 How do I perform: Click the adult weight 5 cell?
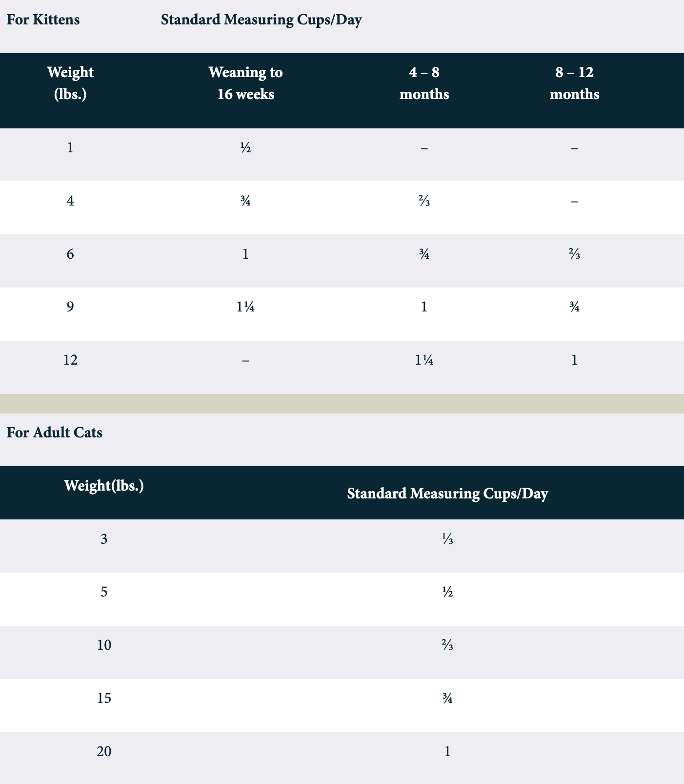[104, 592]
